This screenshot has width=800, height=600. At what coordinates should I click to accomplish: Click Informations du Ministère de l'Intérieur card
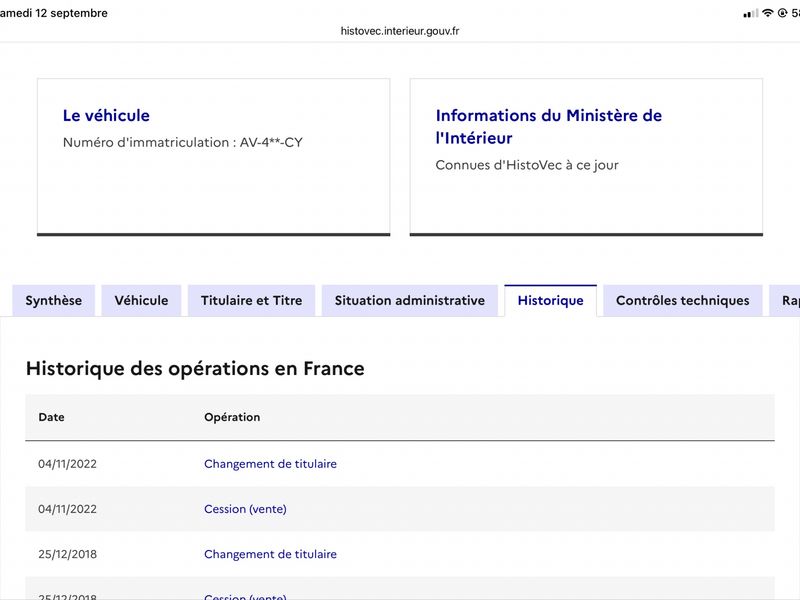586,157
